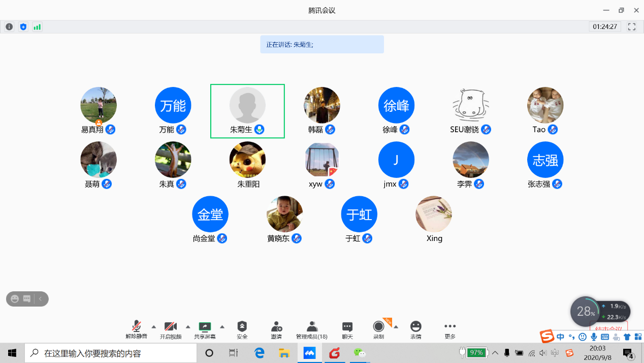Expand video options arrow beside 开启视频
Viewport: 644px width, 363px height.
tap(188, 326)
